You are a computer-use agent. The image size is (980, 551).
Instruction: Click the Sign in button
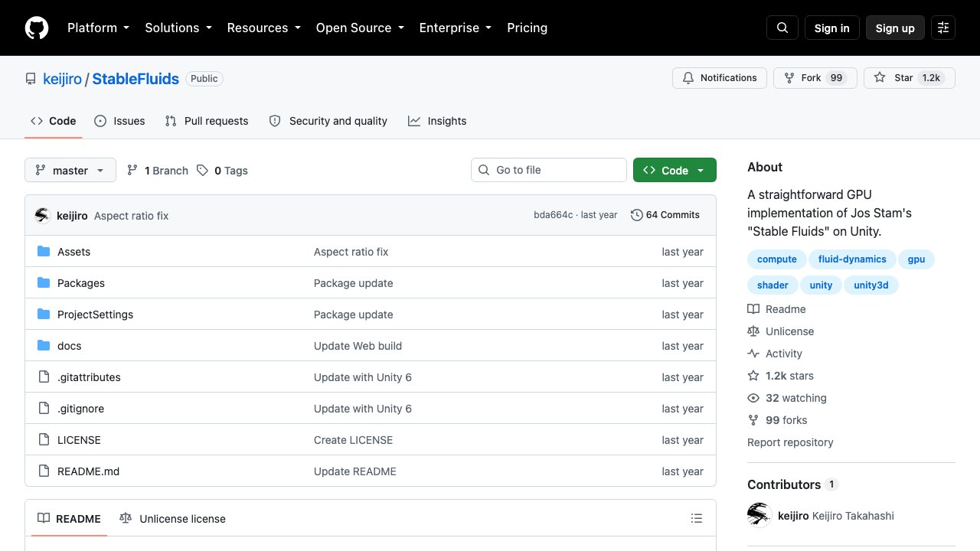click(831, 28)
